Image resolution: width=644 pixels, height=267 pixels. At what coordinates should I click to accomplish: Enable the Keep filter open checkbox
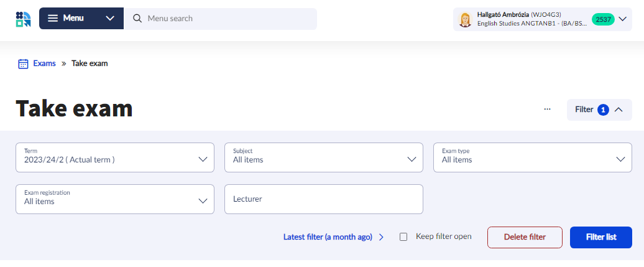[x=403, y=237]
